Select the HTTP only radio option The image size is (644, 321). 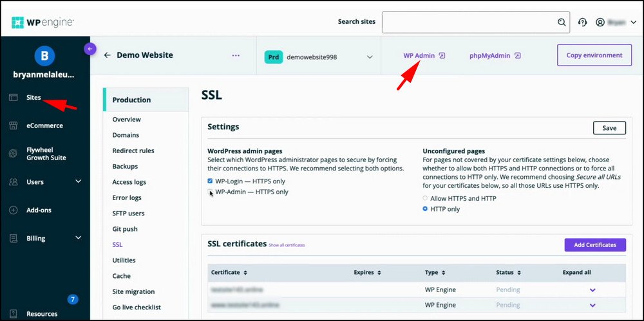point(425,209)
